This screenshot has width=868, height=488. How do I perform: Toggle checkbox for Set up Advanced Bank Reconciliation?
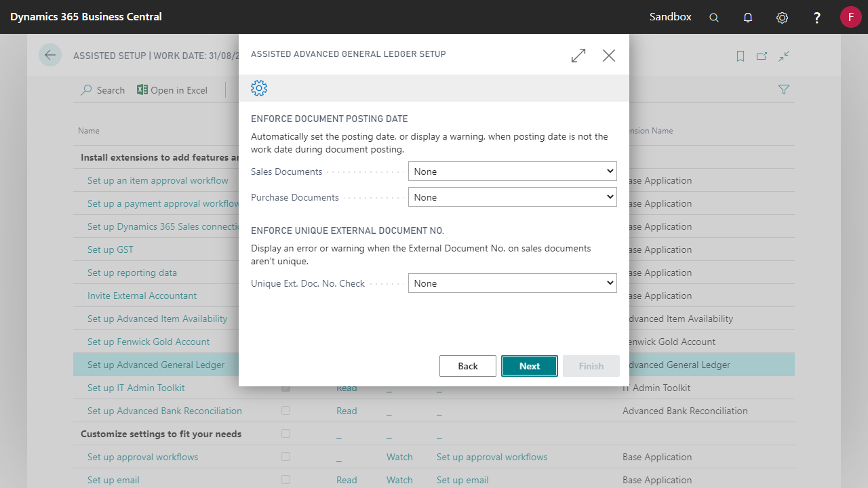[285, 411]
